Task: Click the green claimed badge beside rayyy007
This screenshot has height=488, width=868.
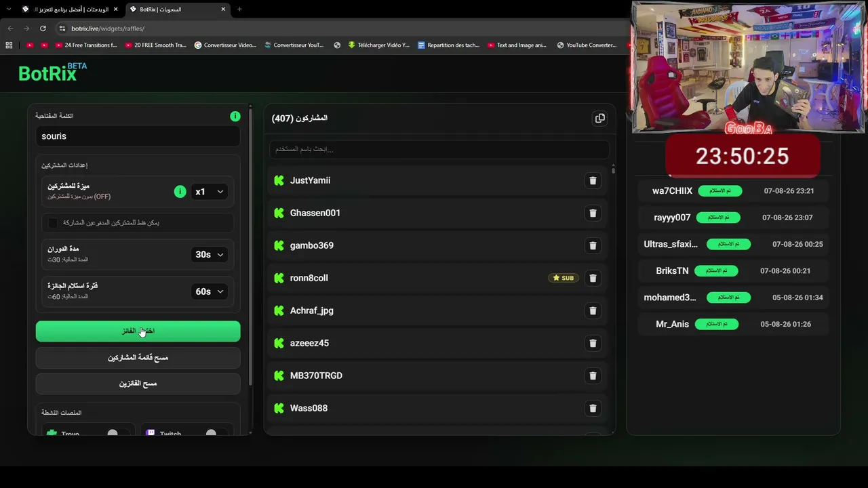Action: tap(718, 218)
